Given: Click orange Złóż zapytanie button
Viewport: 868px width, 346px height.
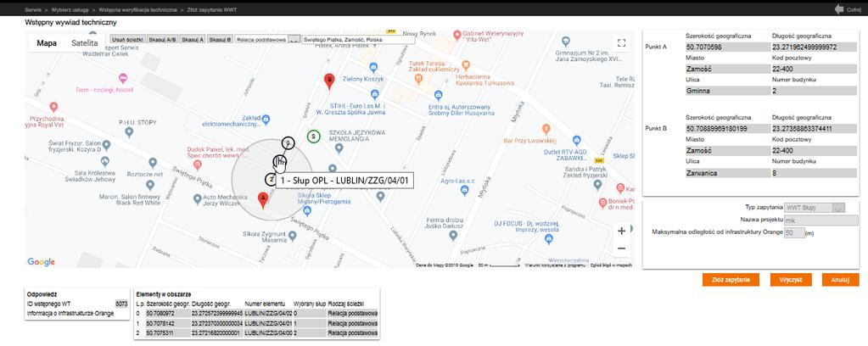Looking at the screenshot, I should tap(731, 280).
